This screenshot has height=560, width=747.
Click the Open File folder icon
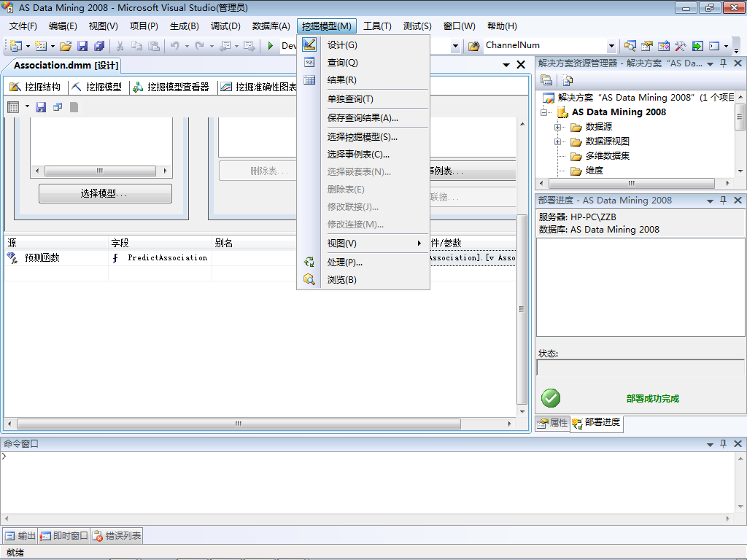click(x=66, y=46)
